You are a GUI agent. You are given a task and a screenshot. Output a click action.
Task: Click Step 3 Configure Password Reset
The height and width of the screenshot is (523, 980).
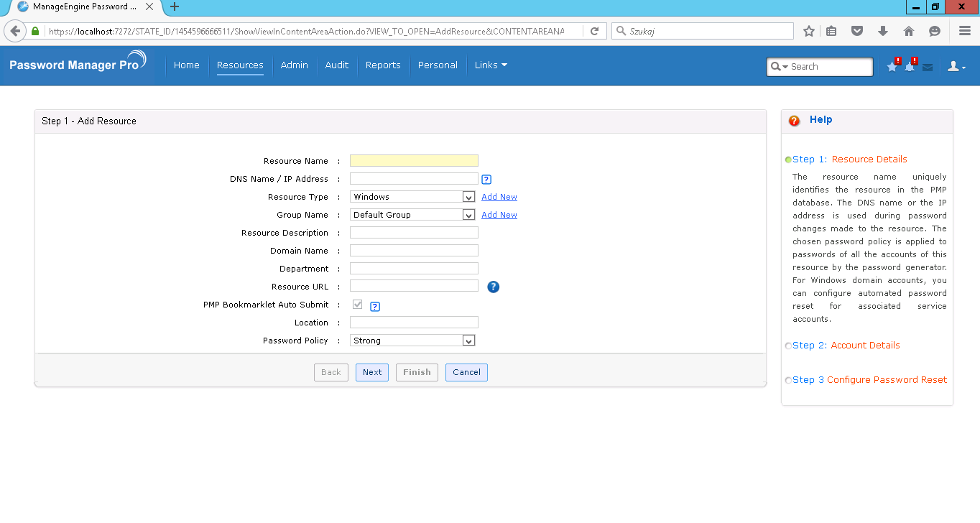coord(870,380)
